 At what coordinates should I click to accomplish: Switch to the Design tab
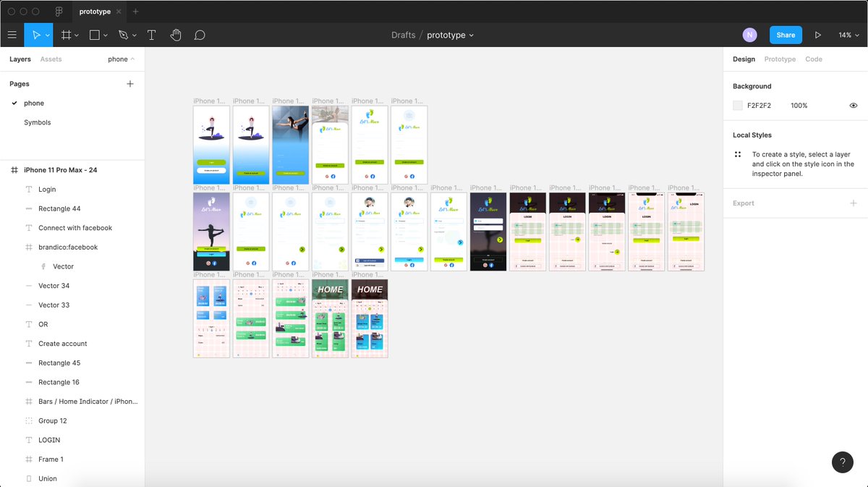744,59
